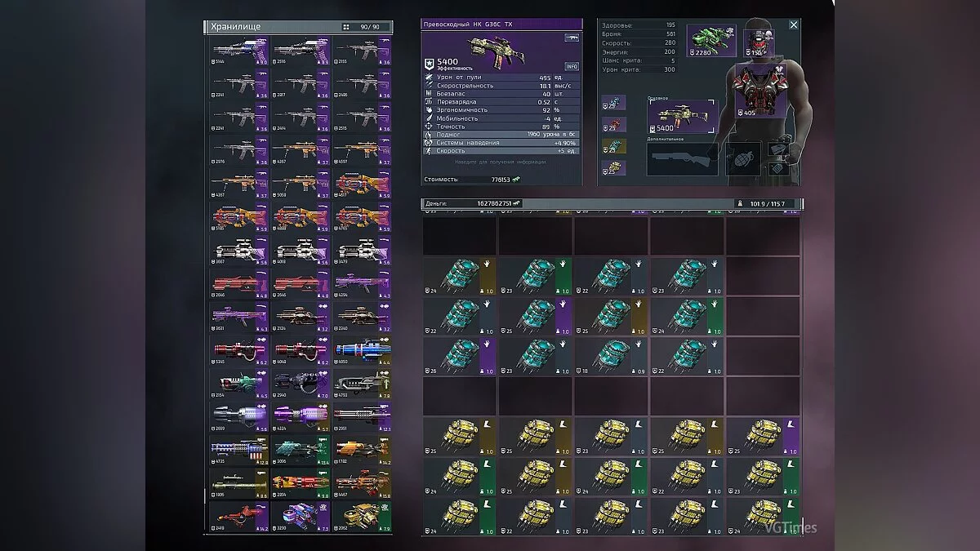Click the storage grid sort icon
Screen dimensions: 980x551
345,27
